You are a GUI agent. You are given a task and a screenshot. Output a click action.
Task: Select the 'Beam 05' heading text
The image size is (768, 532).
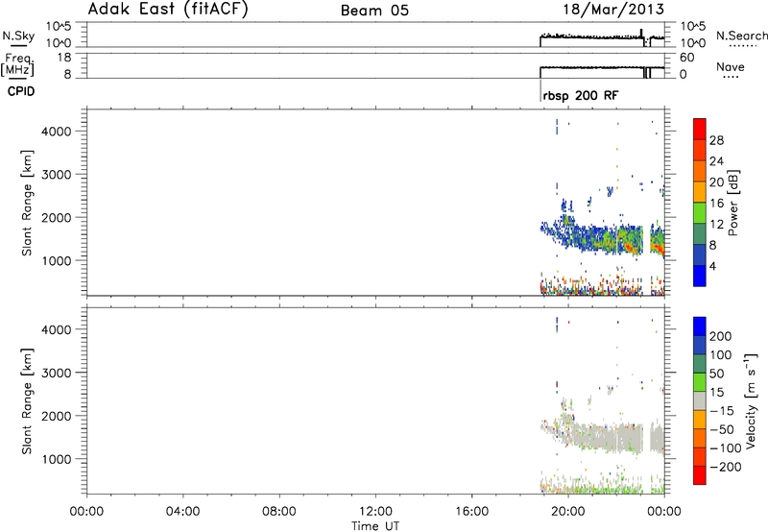pos(374,11)
